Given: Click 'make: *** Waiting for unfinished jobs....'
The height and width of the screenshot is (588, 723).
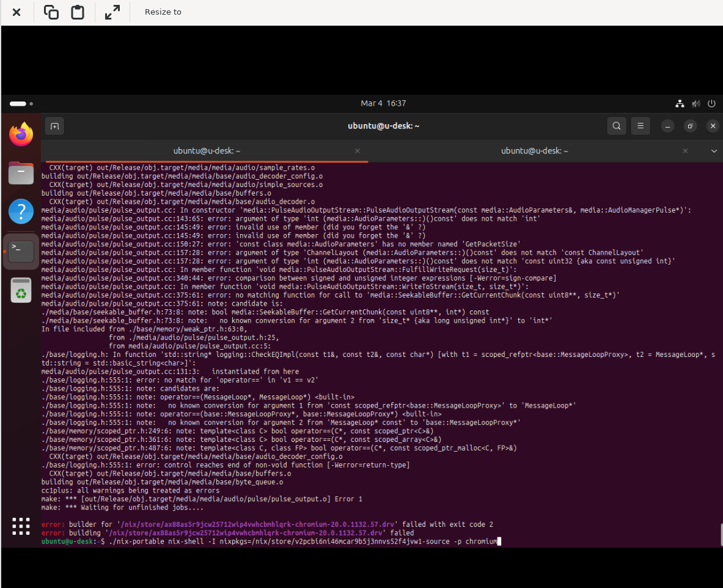Looking at the screenshot, I should click(122, 507).
